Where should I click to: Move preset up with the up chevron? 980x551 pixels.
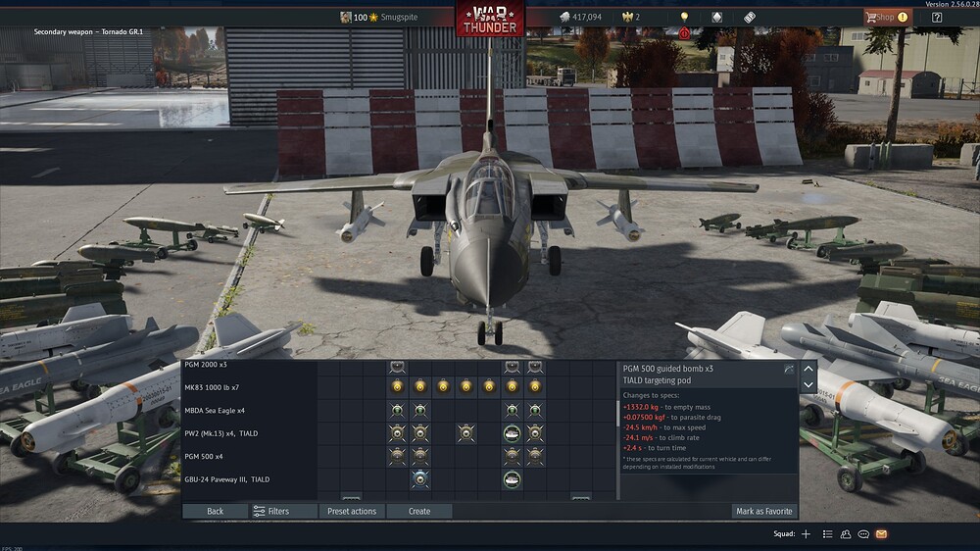tap(808, 369)
